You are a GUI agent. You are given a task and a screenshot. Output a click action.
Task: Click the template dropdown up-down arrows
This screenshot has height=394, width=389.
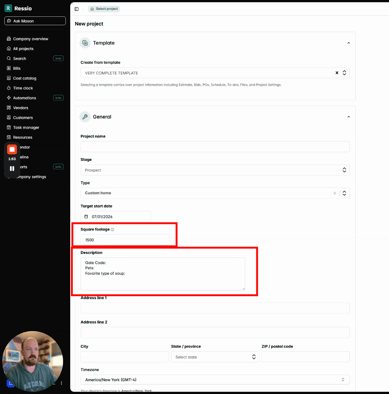click(344, 73)
